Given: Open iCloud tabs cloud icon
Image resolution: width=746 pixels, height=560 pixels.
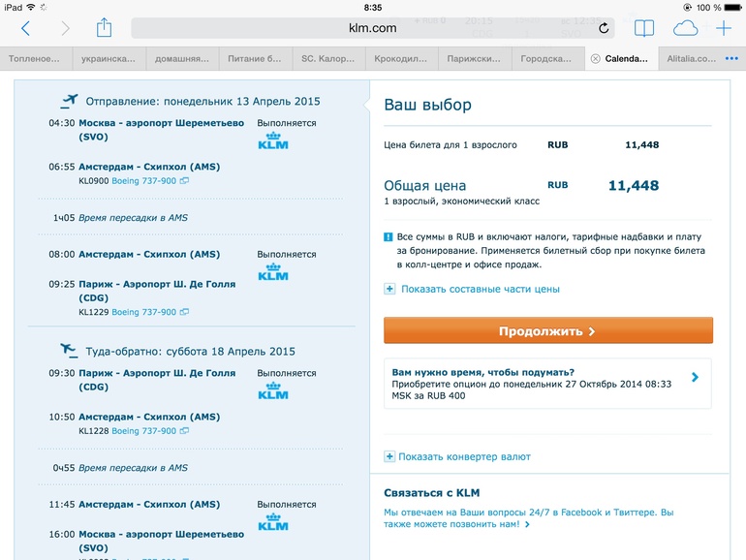Looking at the screenshot, I should point(685,28).
